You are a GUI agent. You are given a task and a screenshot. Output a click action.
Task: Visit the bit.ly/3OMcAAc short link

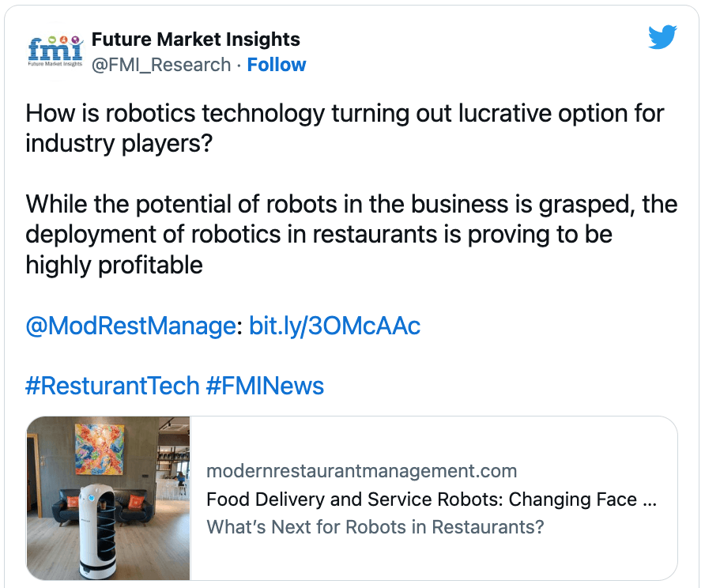pyautogui.click(x=334, y=326)
